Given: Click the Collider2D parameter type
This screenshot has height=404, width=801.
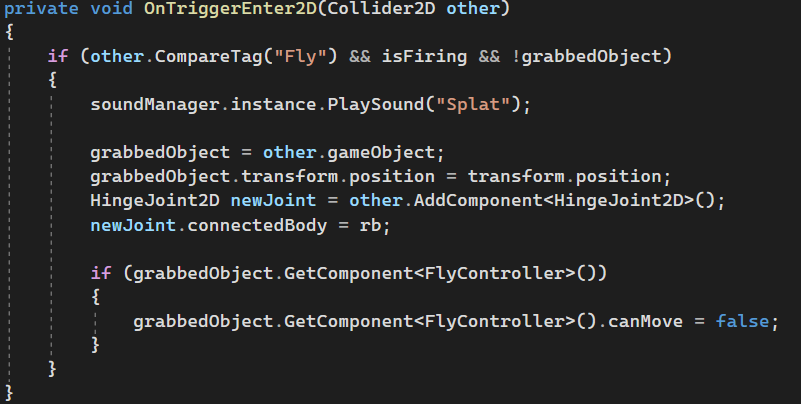Looking at the screenshot, I should pyautogui.click(x=381, y=9).
